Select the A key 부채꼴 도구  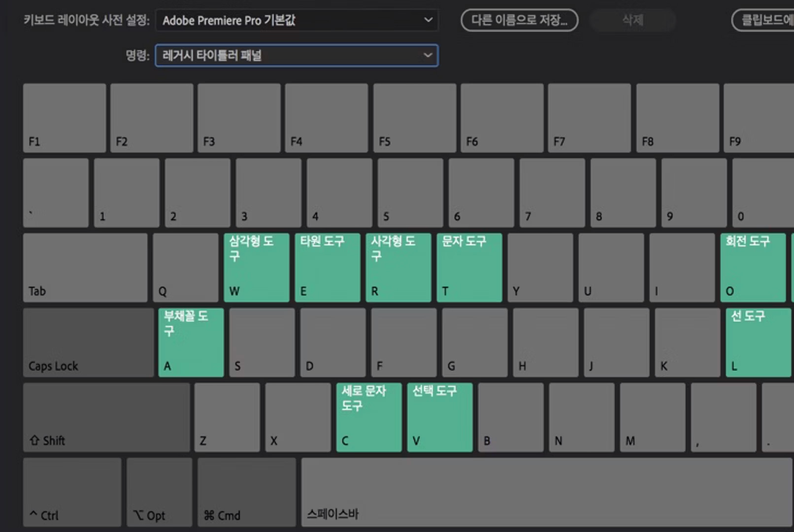tap(191, 342)
